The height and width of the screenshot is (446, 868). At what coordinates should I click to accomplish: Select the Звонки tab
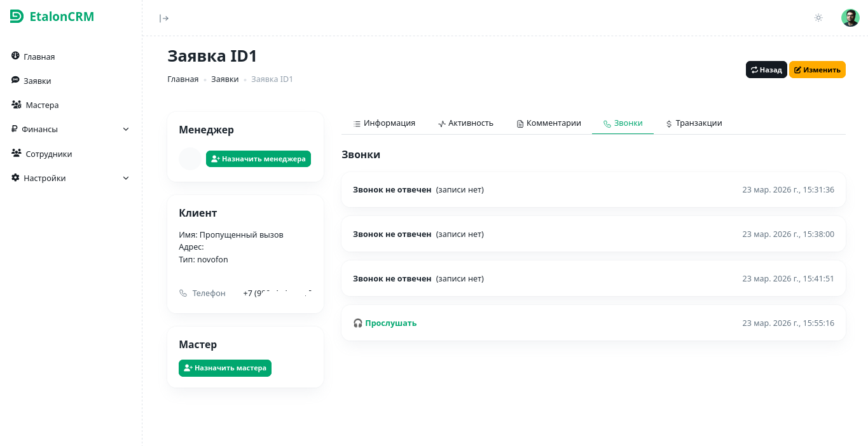coord(623,123)
